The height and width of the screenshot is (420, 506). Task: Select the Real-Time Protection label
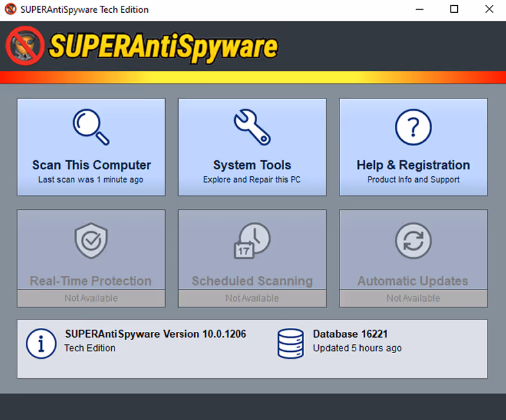coord(91,281)
